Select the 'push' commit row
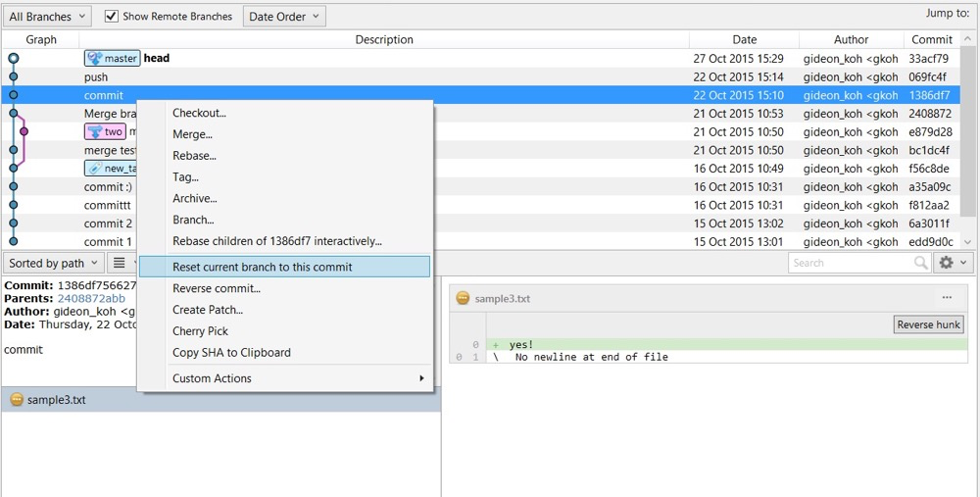 (481, 76)
